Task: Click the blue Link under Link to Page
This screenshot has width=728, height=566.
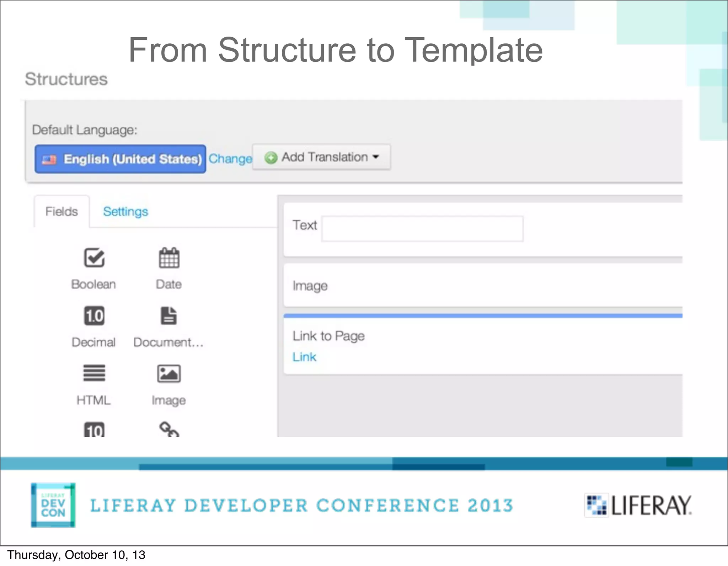Action: (304, 357)
